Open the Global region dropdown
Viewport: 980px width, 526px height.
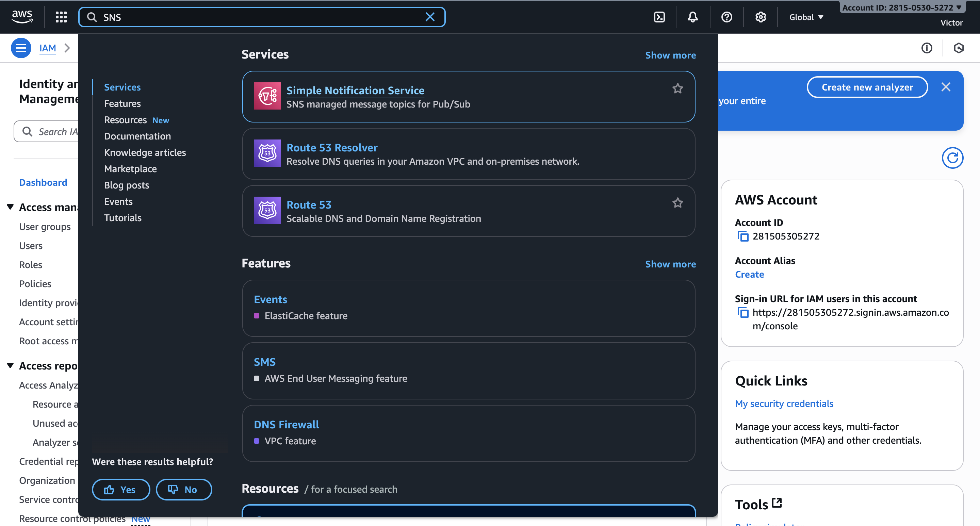[806, 17]
